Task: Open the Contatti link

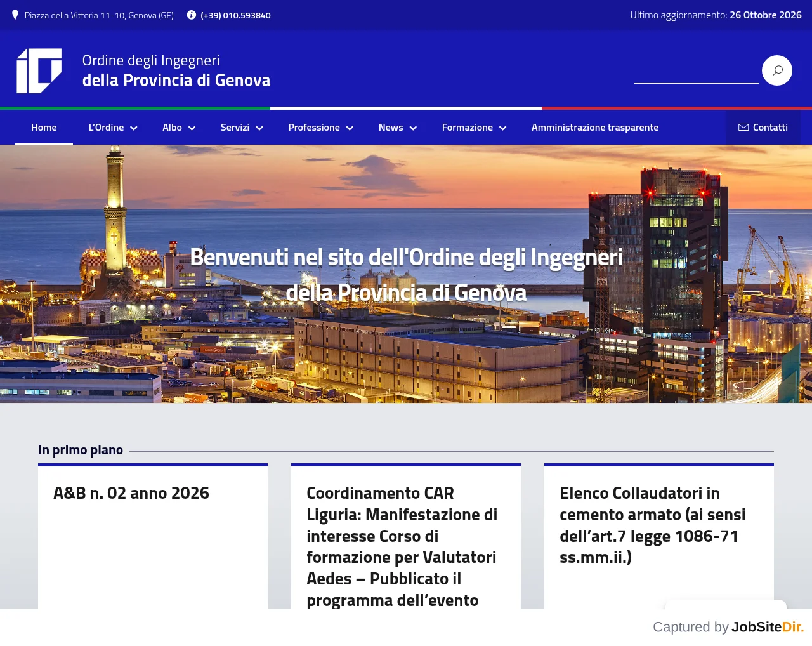Action: click(763, 128)
